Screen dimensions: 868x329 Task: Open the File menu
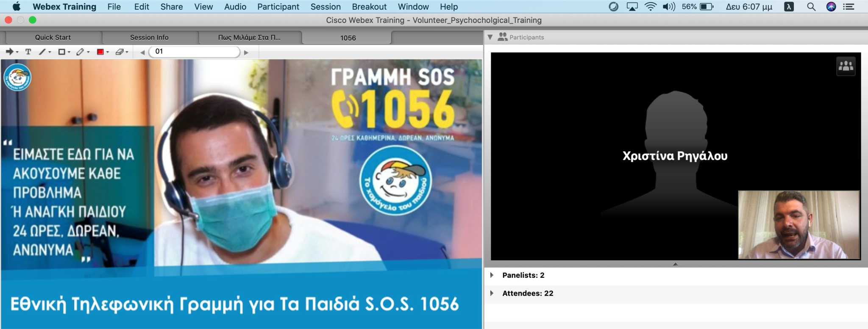click(x=114, y=7)
